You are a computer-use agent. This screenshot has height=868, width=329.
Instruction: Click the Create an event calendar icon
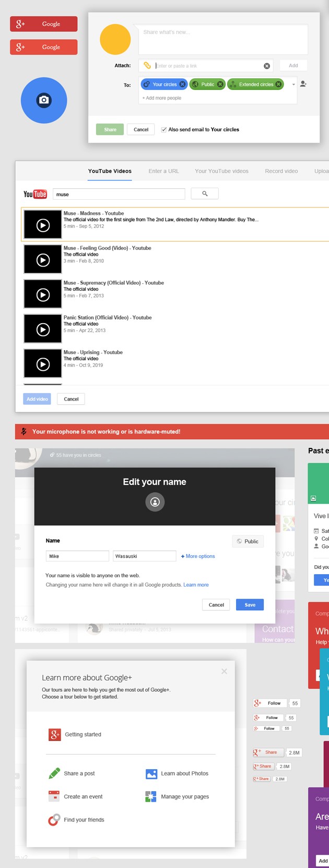click(54, 796)
